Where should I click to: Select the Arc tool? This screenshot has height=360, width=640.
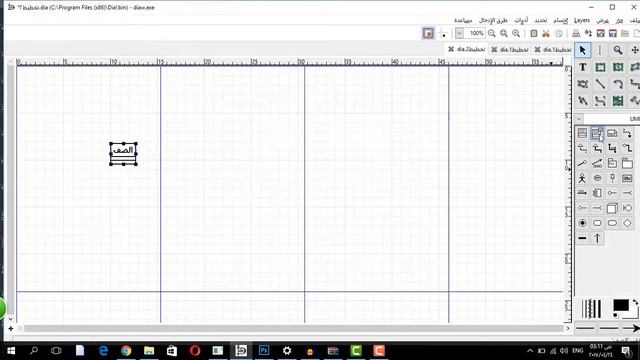coord(618,84)
